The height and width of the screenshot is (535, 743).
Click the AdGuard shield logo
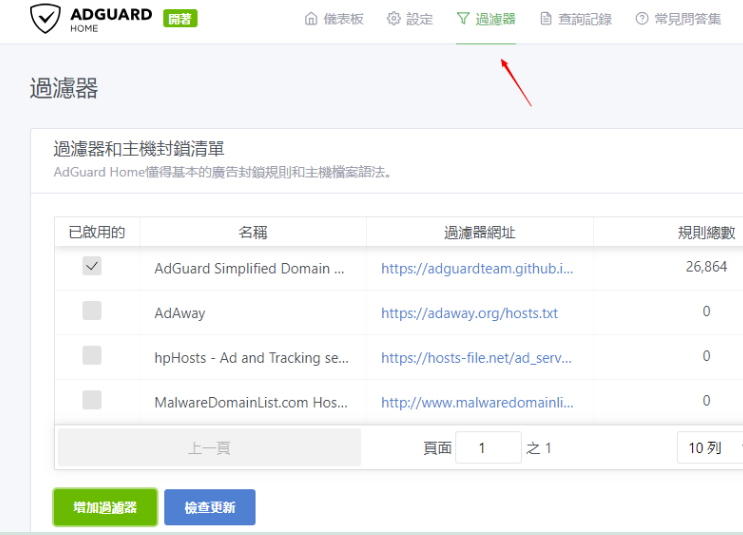tap(45, 19)
